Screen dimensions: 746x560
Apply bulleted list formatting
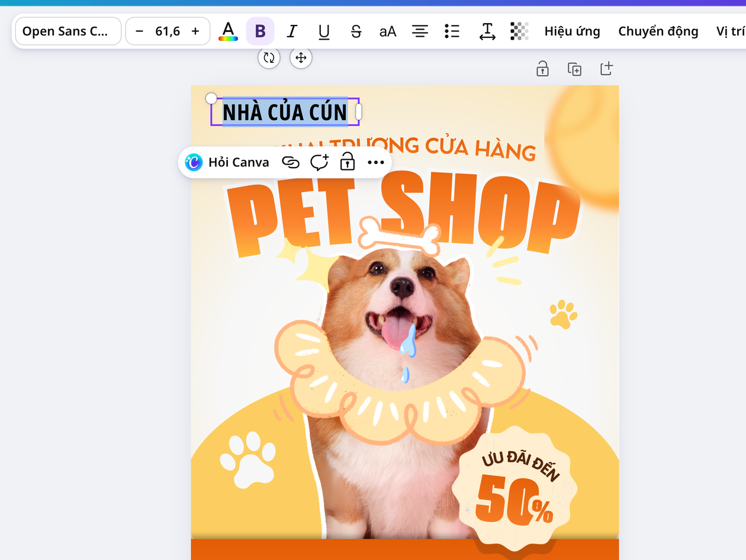(x=452, y=31)
